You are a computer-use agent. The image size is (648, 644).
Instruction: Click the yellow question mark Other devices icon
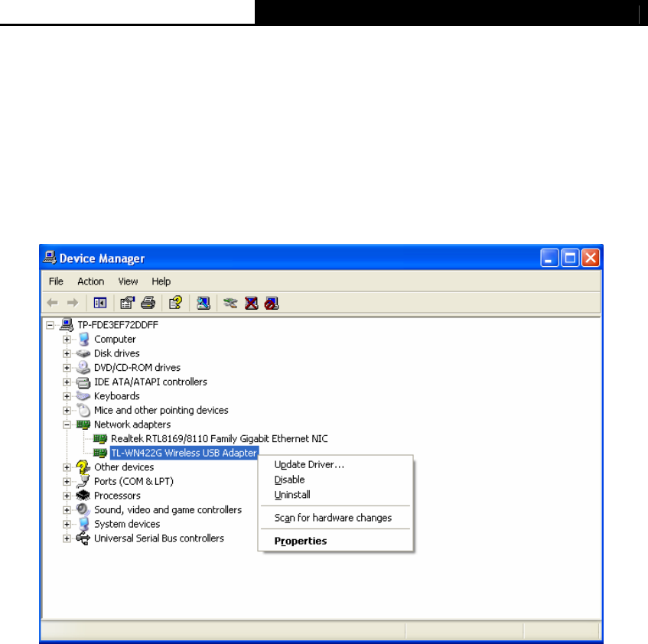tap(83, 467)
